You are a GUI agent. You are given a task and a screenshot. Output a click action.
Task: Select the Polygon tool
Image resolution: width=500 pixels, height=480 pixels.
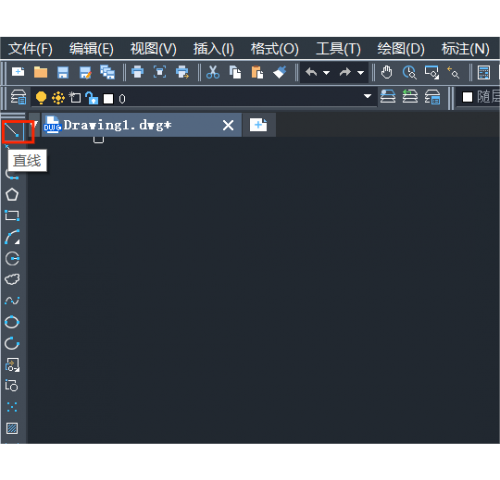click(12, 195)
